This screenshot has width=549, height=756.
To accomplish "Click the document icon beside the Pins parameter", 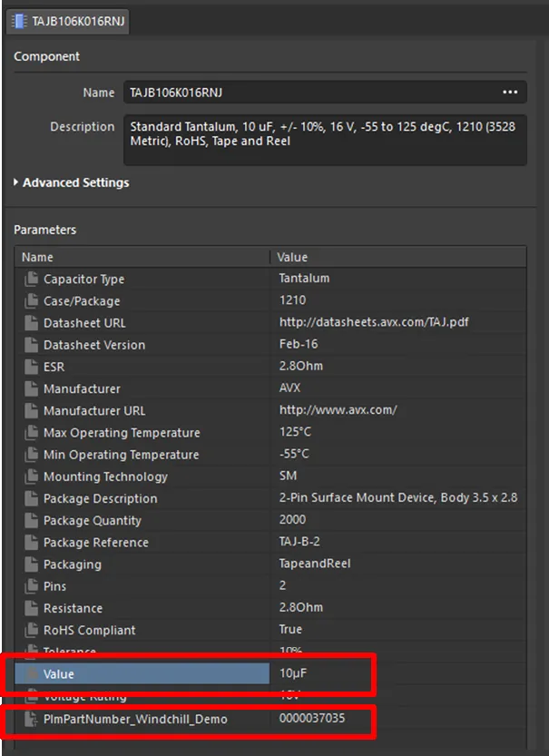I will coord(32,586).
